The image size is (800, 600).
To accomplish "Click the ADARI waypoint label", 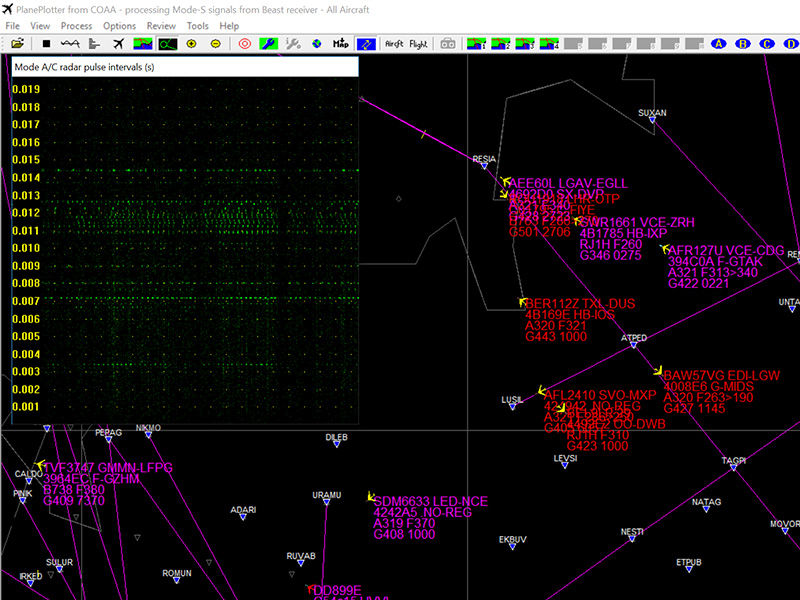I will point(243,510).
